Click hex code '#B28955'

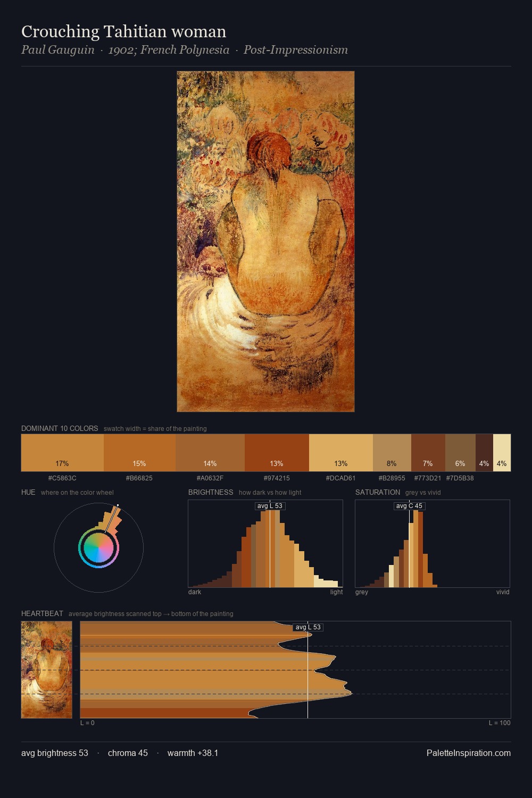coord(392,478)
